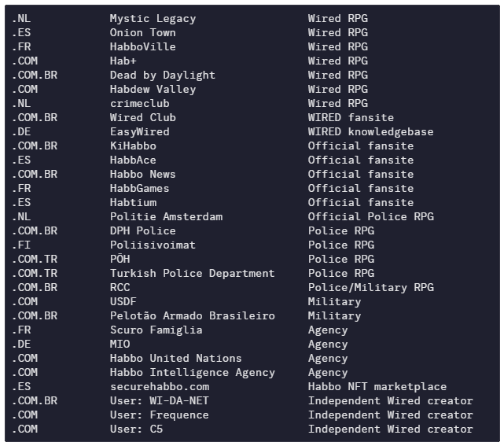Select the crimeclub entry
This screenshot has height=446, width=504.
point(139,103)
